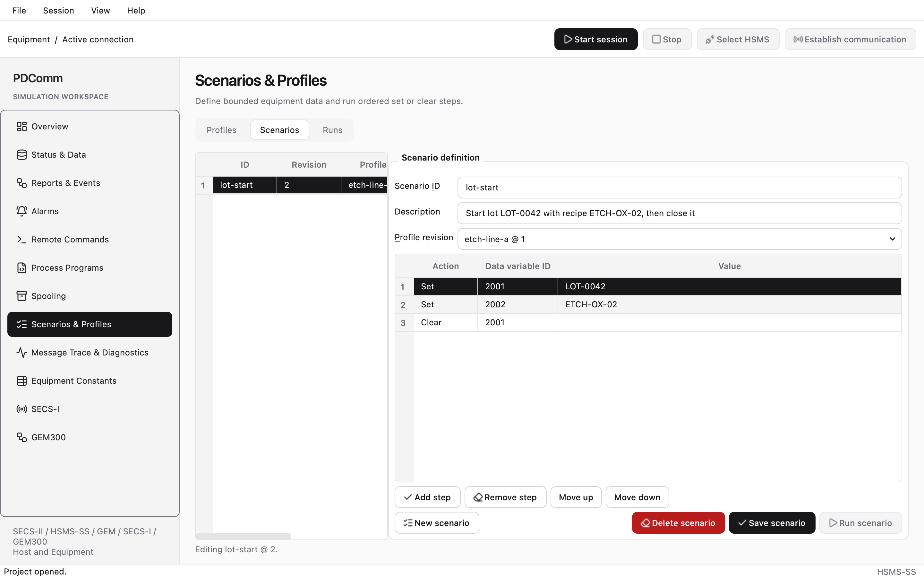
Task: Select the ETCH-OX-02 value cell
Action: click(729, 305)
